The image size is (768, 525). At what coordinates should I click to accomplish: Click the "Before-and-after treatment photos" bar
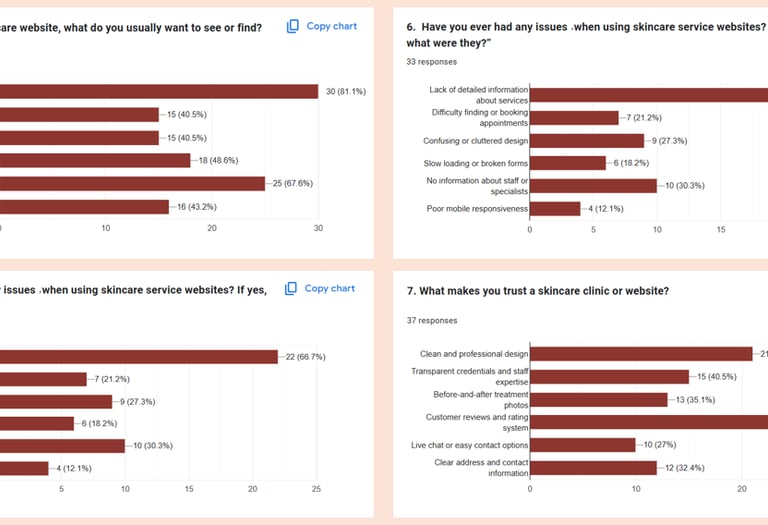click(598, 399)
